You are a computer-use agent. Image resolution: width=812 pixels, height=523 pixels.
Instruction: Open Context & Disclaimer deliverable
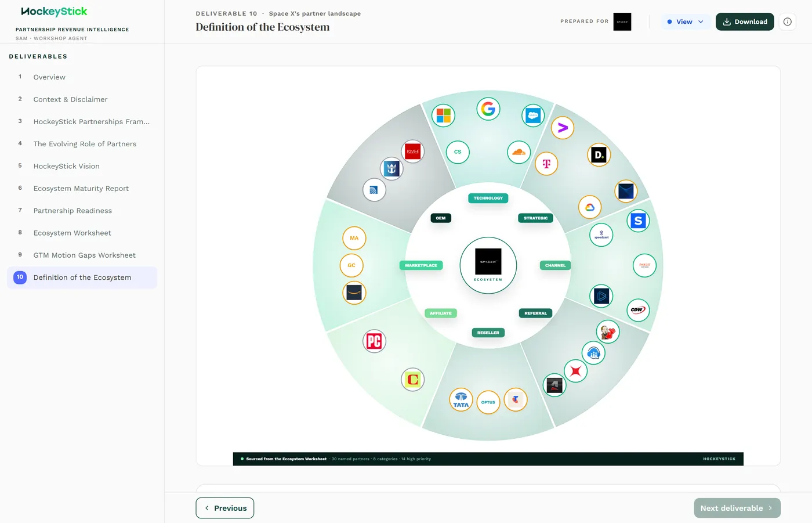coord(82,99)
